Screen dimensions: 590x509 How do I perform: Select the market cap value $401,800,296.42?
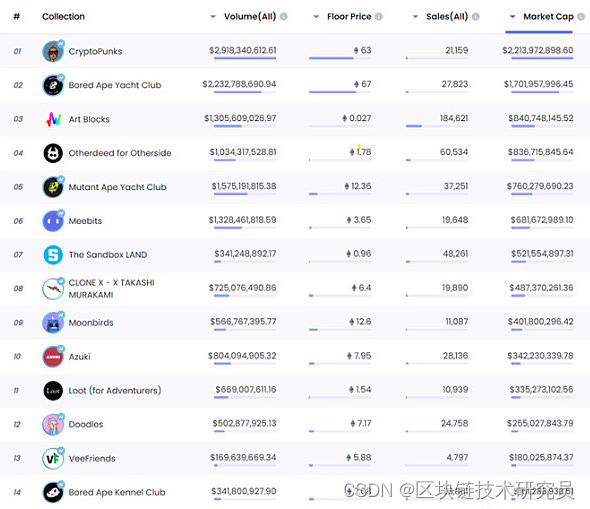pyautogui.click(x=541, y=322)
